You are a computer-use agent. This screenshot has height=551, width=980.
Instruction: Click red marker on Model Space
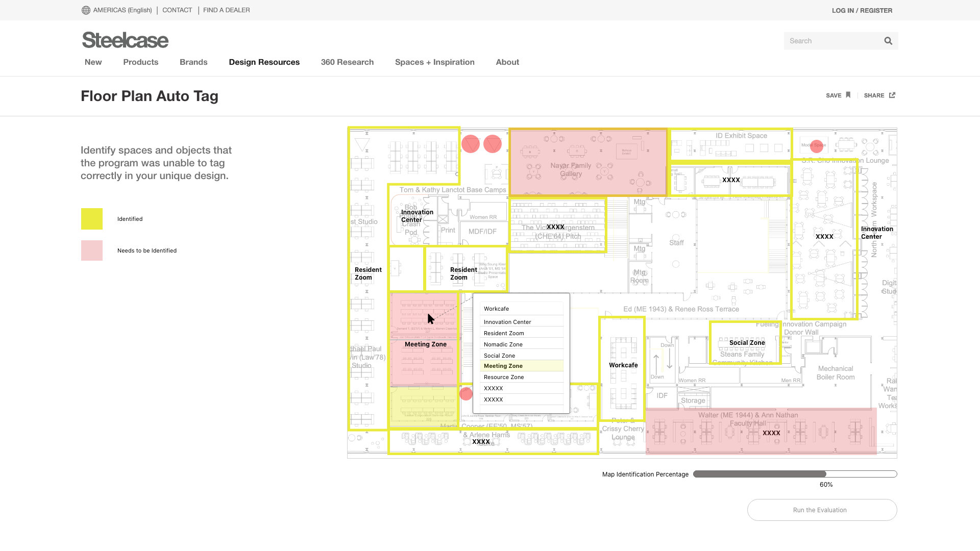817,146
